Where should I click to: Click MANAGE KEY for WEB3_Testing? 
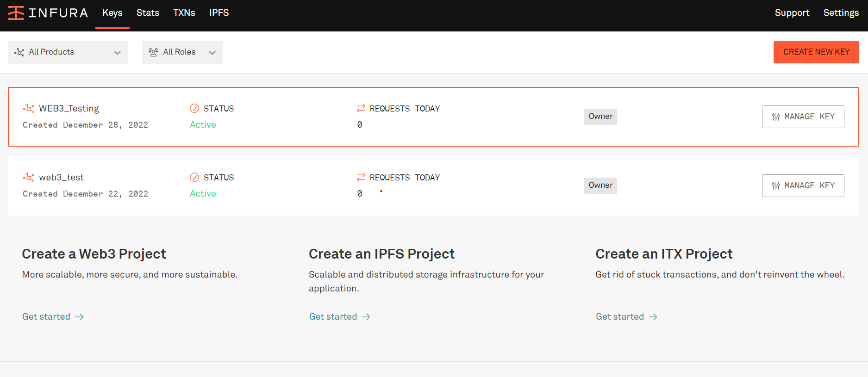coord(803,117)
